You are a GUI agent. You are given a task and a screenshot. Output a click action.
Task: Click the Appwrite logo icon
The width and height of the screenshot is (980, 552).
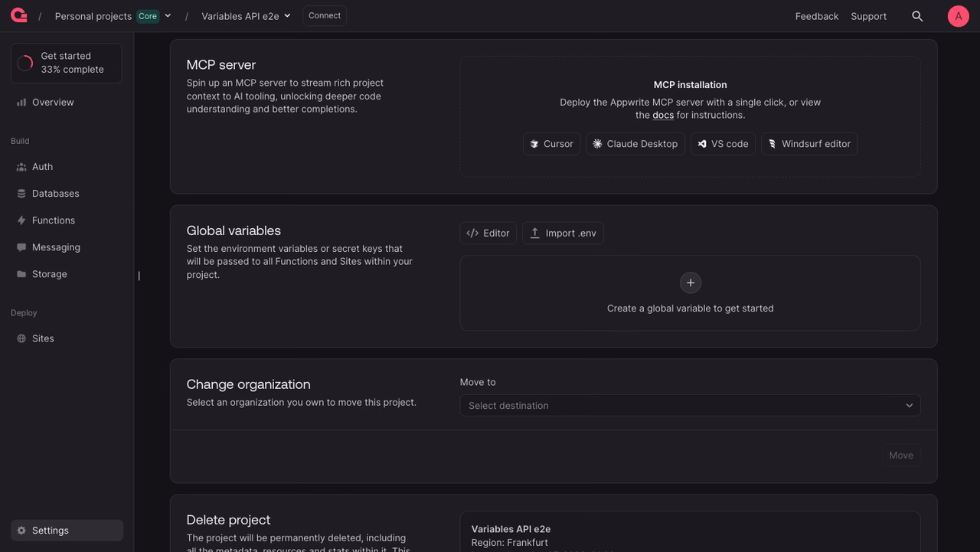tap(19, 15)
